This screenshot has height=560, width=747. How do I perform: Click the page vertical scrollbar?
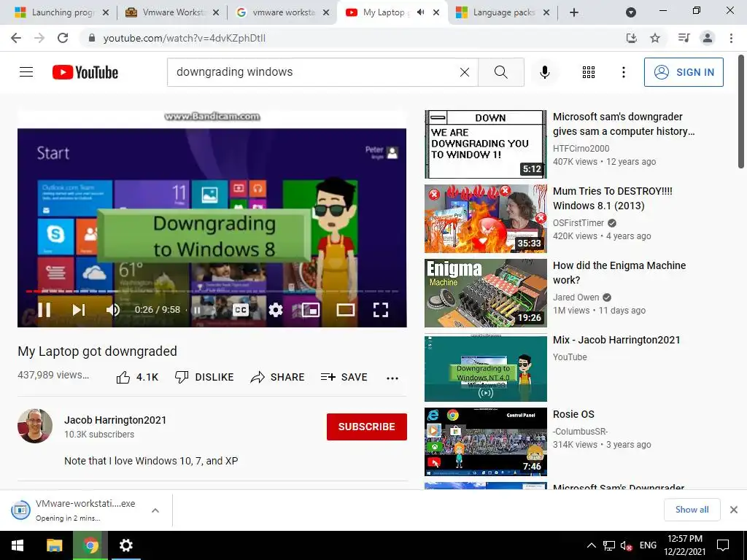tap(741, 112)
